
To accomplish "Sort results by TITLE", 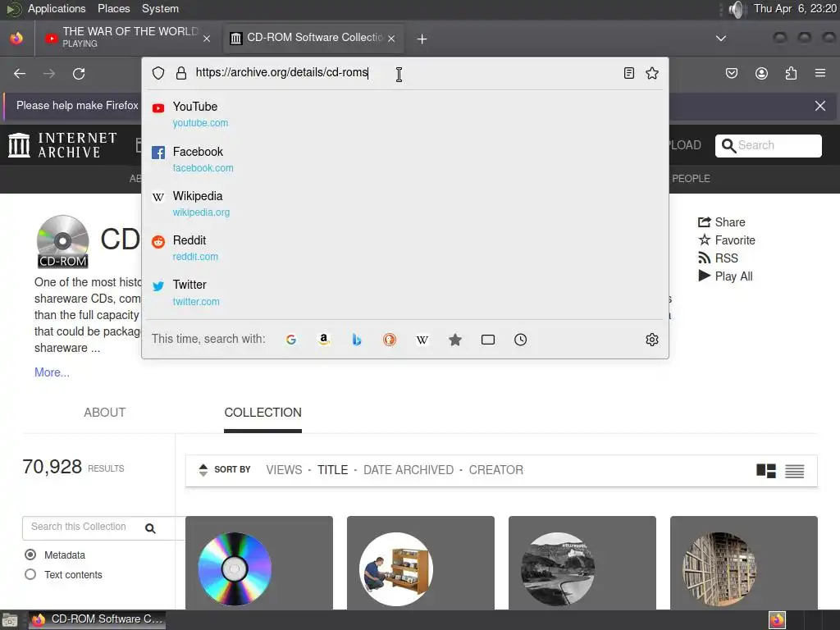I will [x=333, y=470].
